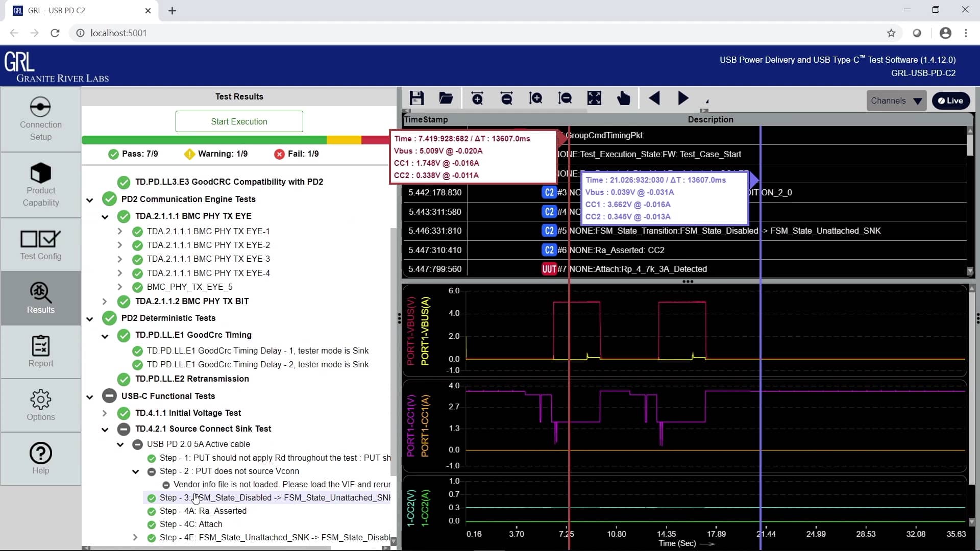Click the localhost:5001 address bar
Image resolution: width=980 pixels, height=551 pixels.
tap(118, 33)
